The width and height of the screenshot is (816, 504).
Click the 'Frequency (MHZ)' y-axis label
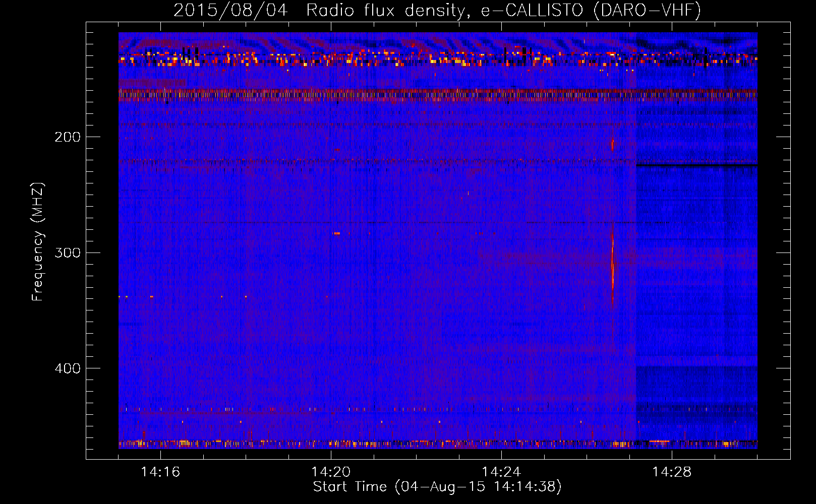(x=38, y=242)
